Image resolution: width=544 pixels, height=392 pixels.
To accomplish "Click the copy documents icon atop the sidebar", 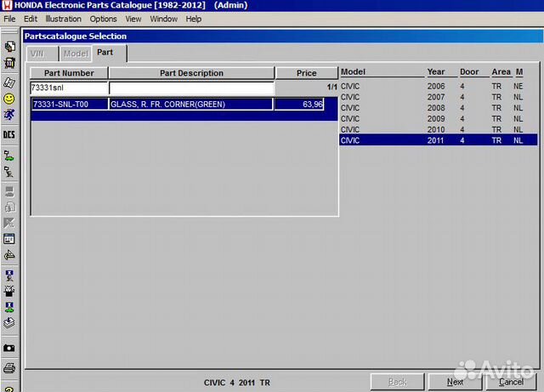I will 9,46.
